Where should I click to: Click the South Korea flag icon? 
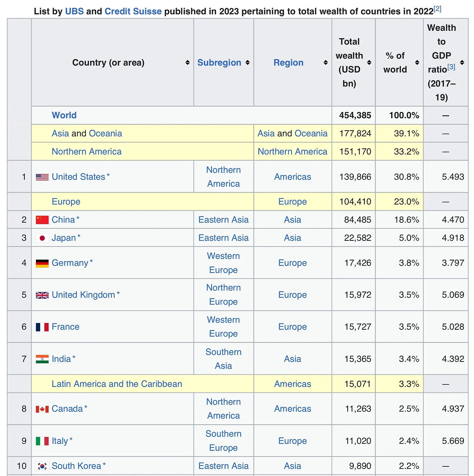(x=42, y=466)
